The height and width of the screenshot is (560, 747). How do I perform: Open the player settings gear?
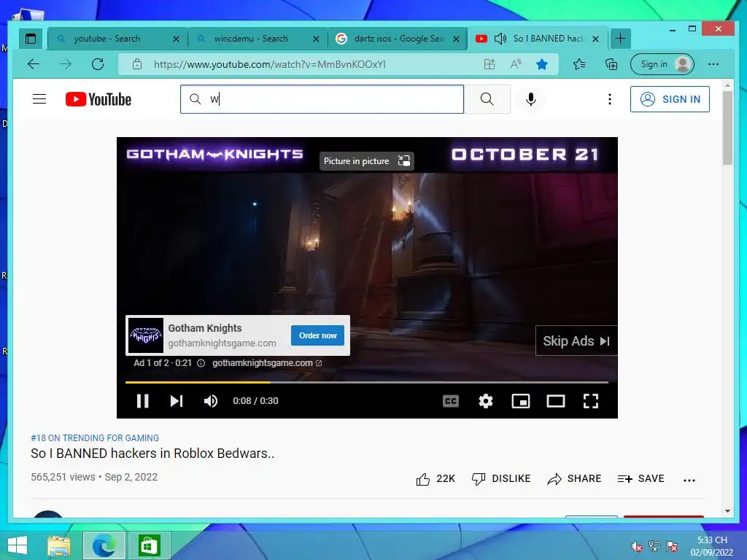[x=485, y=401]
